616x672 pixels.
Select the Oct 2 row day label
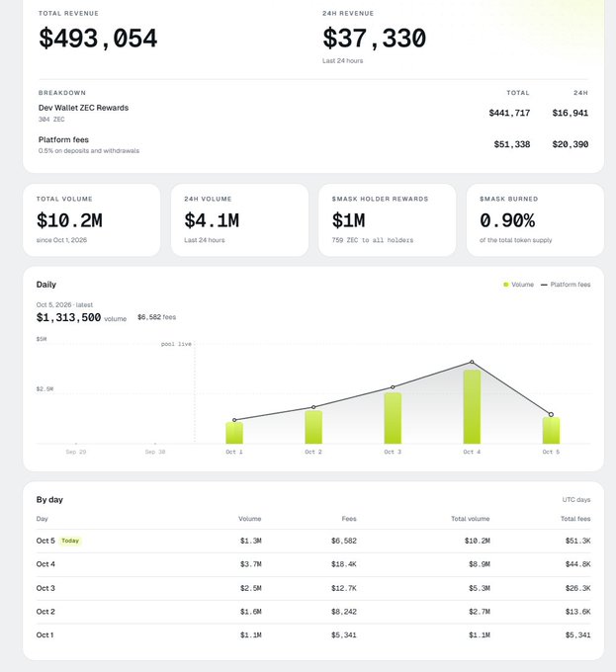click(x=45, y=612)
